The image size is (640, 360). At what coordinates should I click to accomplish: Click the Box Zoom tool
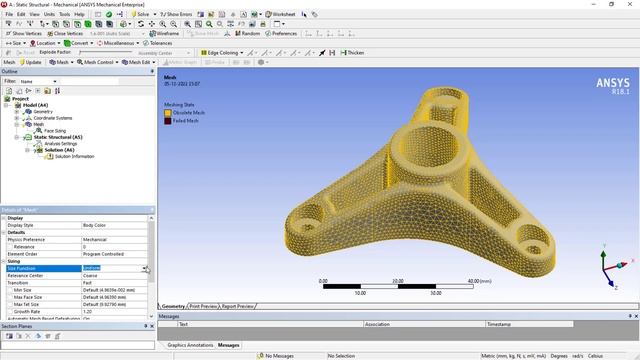tap(173, 24)
